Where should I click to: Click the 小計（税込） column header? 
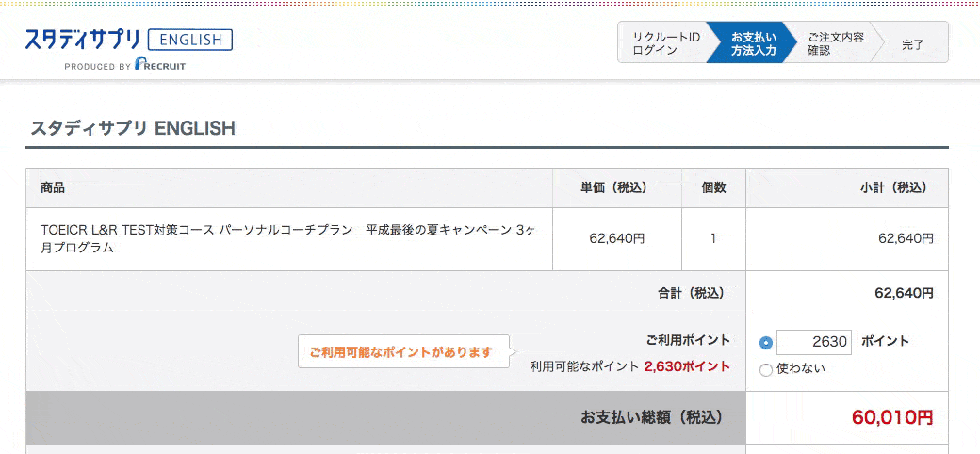pos(892,187)
